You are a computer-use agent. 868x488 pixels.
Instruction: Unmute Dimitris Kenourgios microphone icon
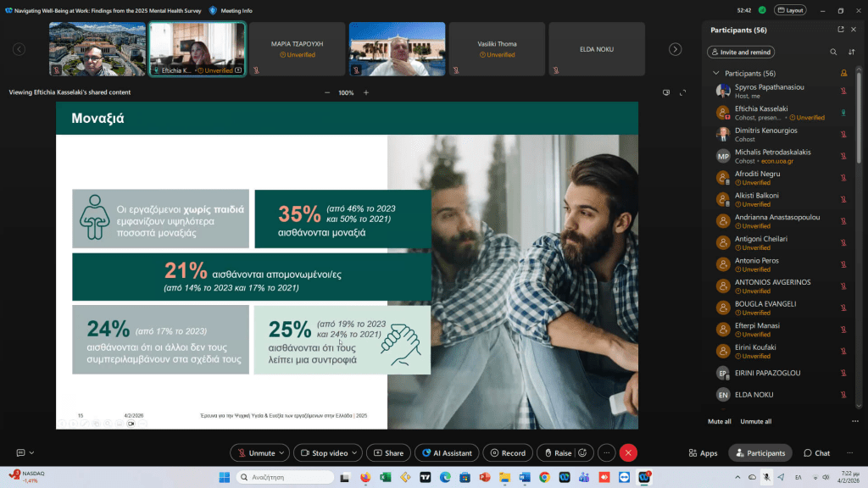843,135
